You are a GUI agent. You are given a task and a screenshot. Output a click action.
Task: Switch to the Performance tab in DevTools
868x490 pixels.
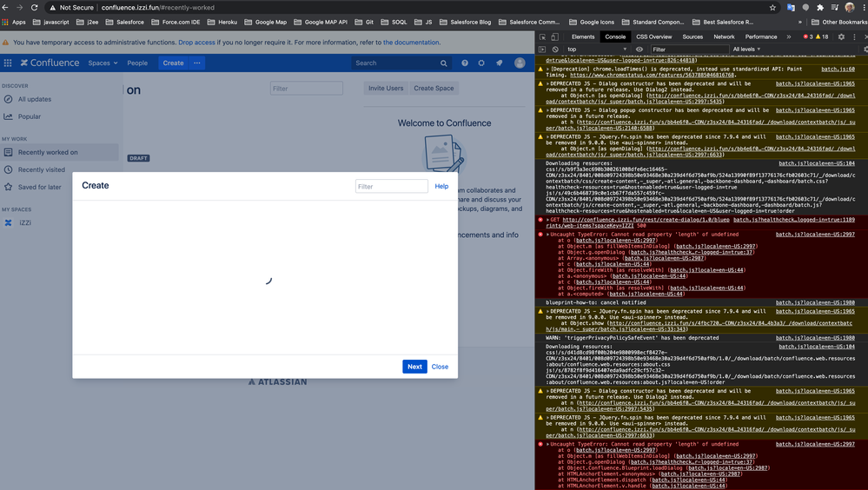click(x=761, y=36)
